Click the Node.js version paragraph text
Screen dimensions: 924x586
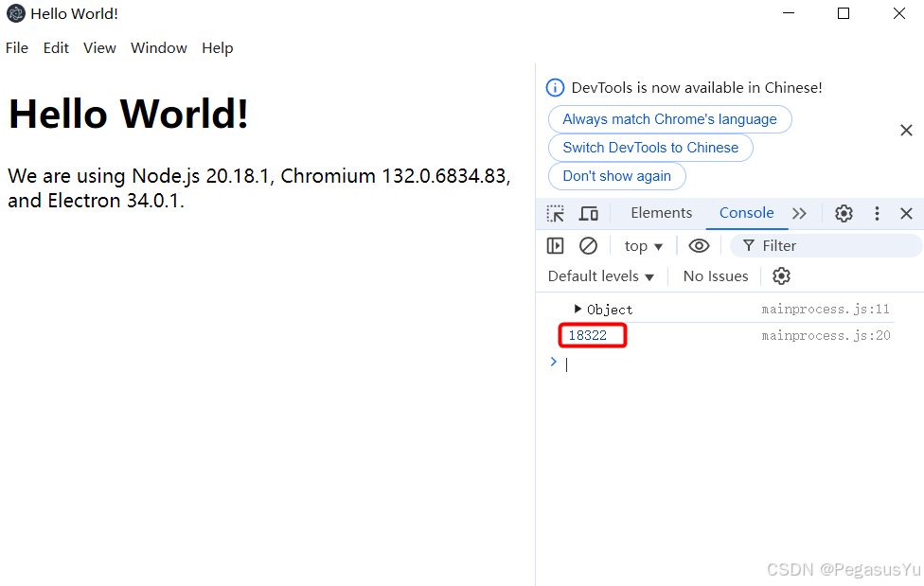tap(259, 188)
